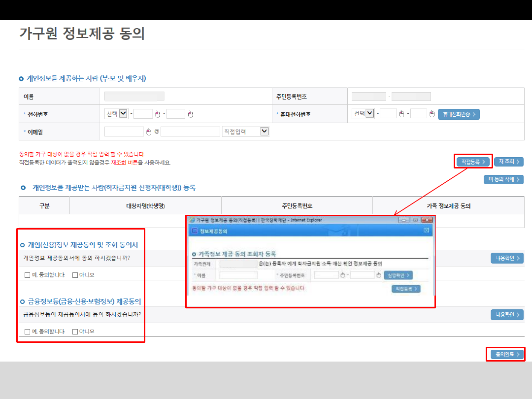This screenshot has height=399, width=532.
Task: Open the 전화번호 area code dropdown
Action: (124, 114)
